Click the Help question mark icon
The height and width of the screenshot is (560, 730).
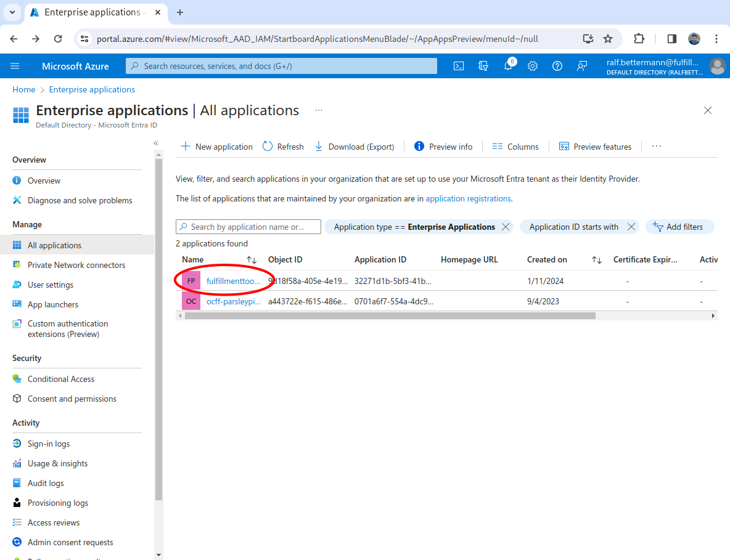point(557,66)
